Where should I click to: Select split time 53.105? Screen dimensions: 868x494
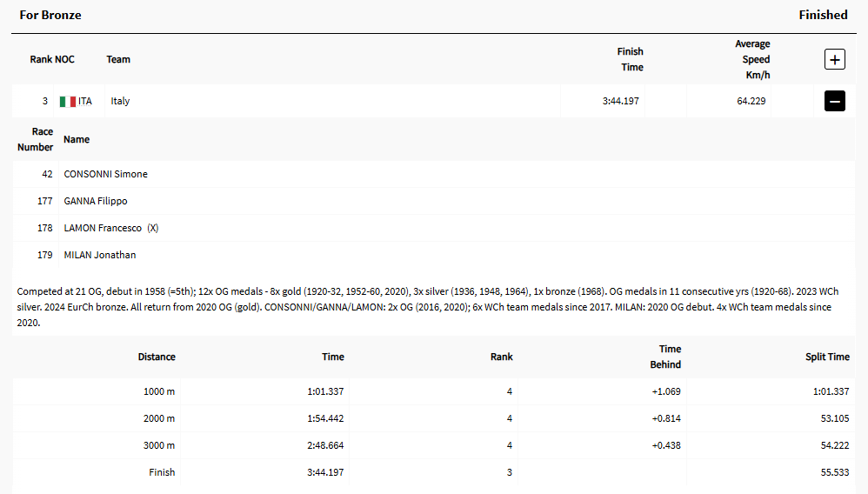click(x=835, y=418)
